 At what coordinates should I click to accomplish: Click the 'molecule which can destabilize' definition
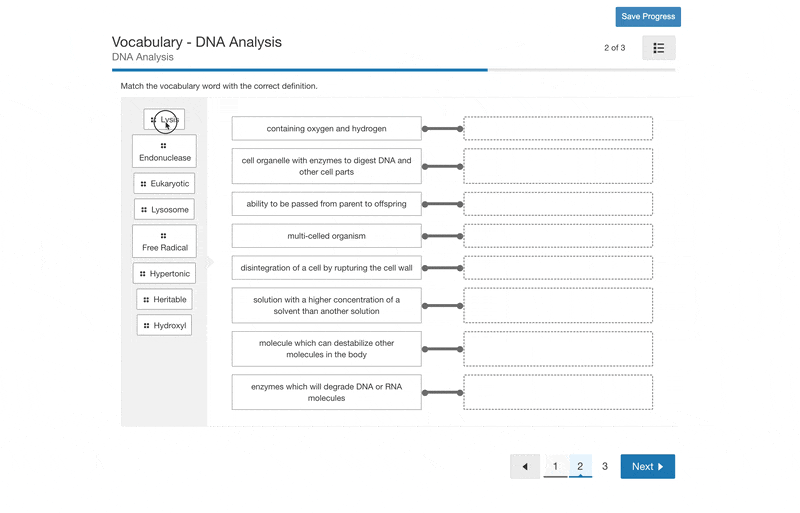click(327, 349)
